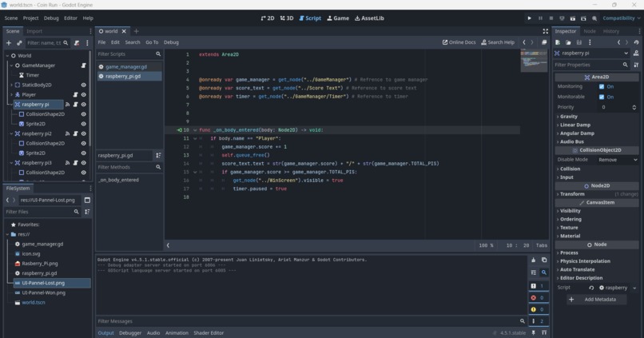
Task: Open documentation icon beside the raspberry pi object selector
Action: point(636,53)
